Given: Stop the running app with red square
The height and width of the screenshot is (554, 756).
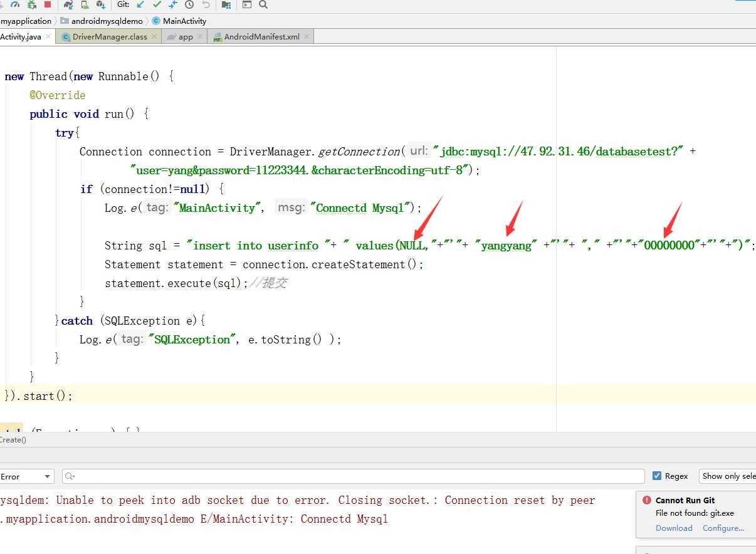Looking at the screenshot, I should point(48,4).
